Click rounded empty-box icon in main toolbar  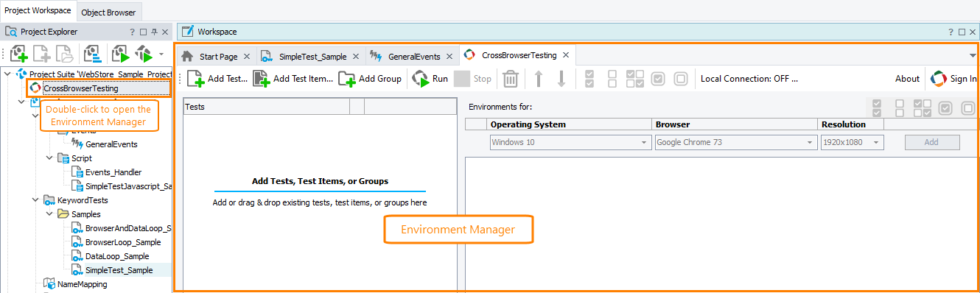[x=681, y=79]
